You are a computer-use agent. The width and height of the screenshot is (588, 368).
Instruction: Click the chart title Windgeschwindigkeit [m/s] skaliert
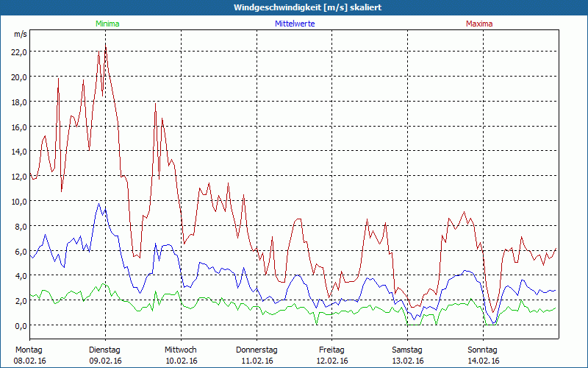pyautogui.click(x=294, y=7)
